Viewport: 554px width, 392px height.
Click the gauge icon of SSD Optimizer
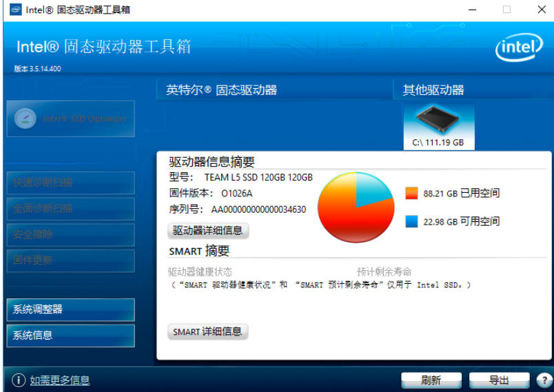click(25, 118)
